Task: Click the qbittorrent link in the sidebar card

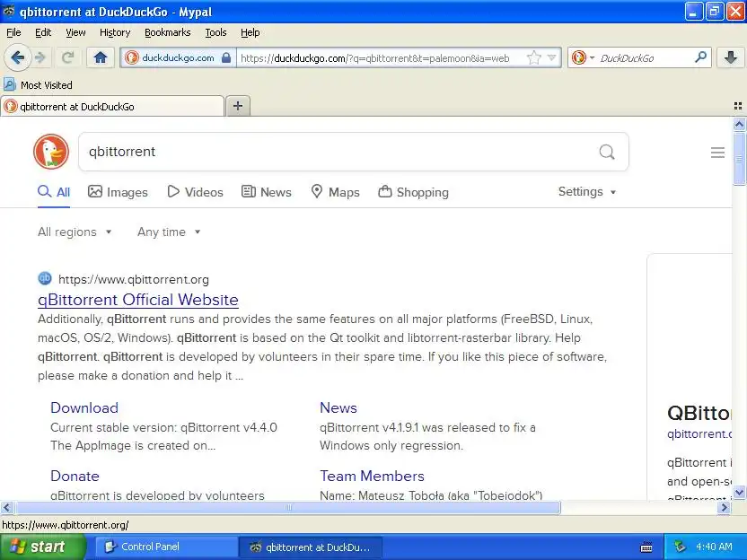Action: (699, 433)
